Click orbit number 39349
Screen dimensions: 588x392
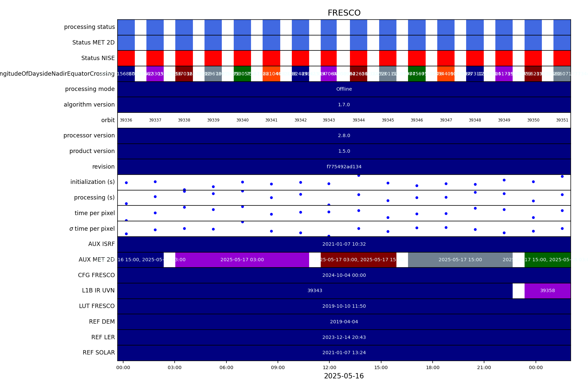pyautogui.click(x=504, y=120)
